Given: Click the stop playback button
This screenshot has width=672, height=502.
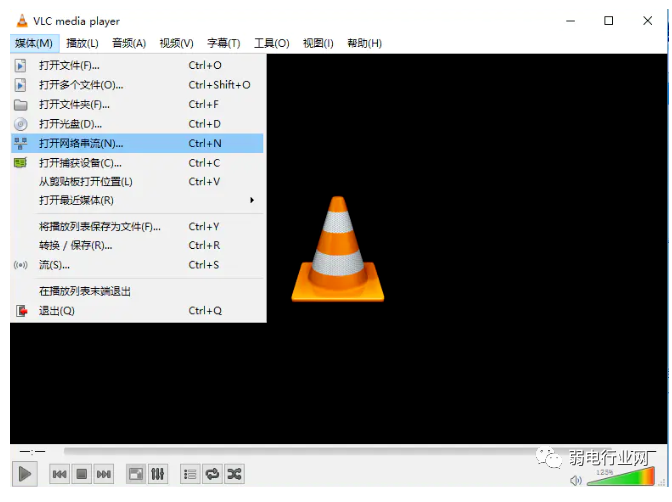Looking at the screenshot, I should 82,474.
